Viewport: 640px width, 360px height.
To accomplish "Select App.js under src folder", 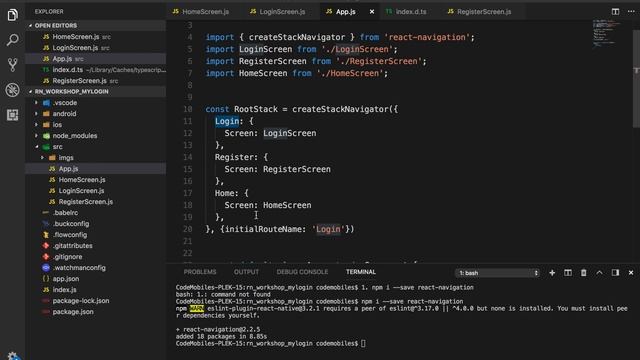I will (x=96, y=169).
